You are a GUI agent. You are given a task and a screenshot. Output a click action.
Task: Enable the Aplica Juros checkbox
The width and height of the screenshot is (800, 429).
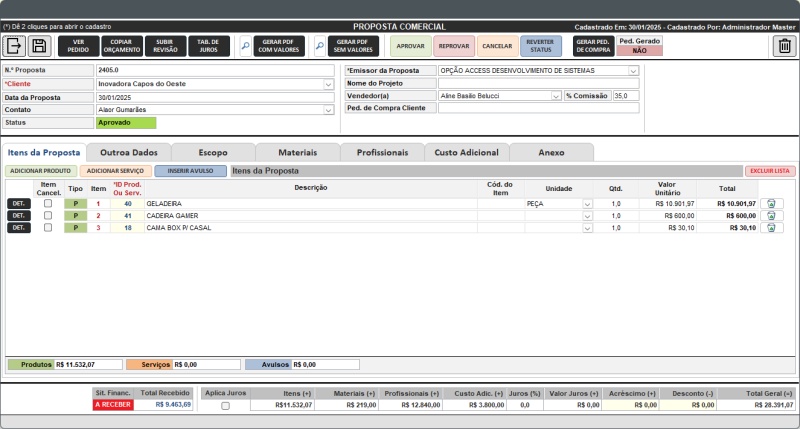click(225, 406)
